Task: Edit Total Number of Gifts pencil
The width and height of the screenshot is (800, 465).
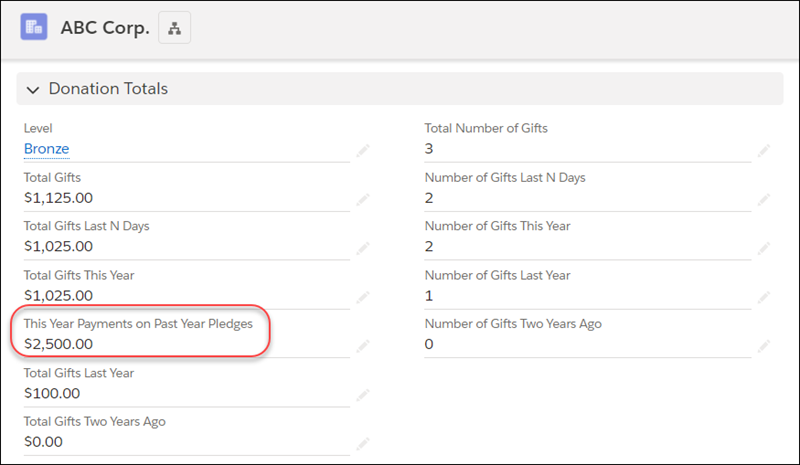Action: click(764, 151)
